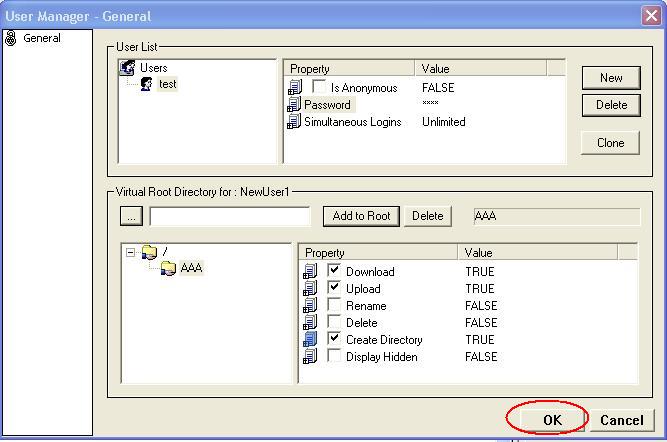Screen dimensions: 667x442
Task: Click the Password property icon
Action: (x=294, y=105)
